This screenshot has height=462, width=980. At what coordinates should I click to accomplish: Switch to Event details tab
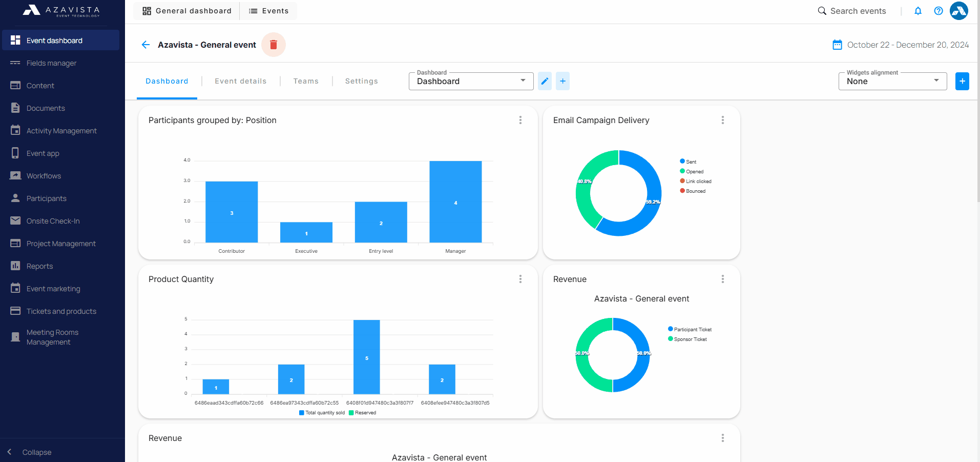tap(241, 81)
